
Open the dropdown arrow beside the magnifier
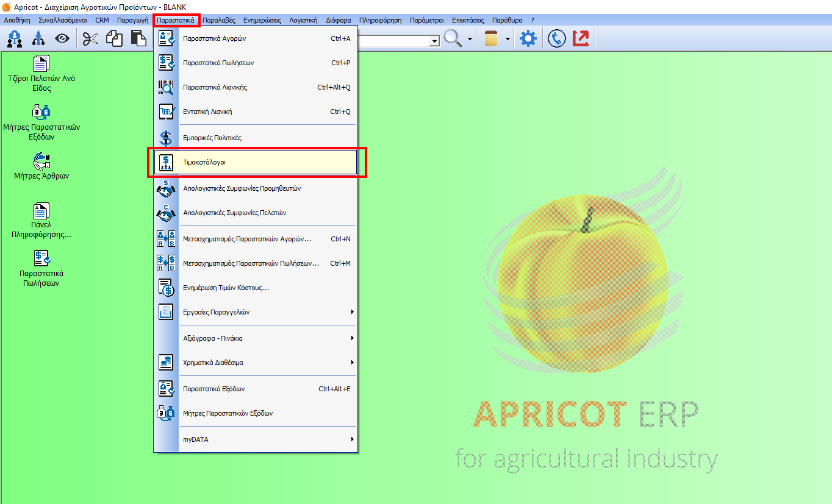[470, 40]
